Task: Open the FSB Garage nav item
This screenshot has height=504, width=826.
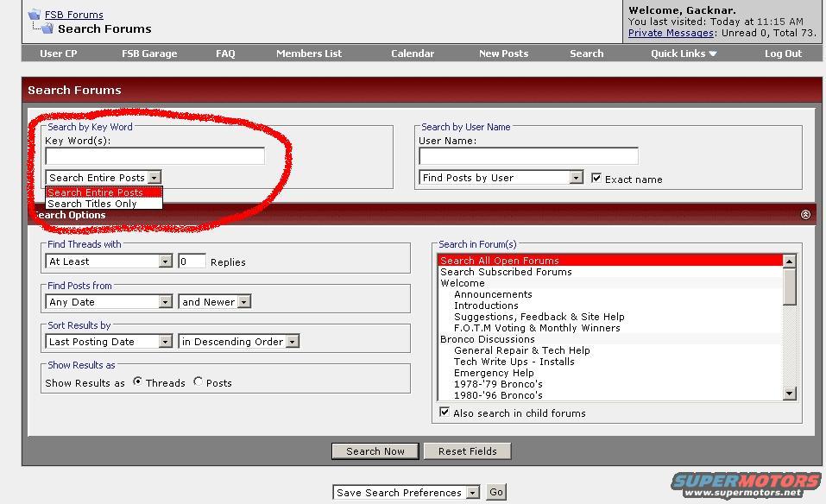Action: [148, 54]
